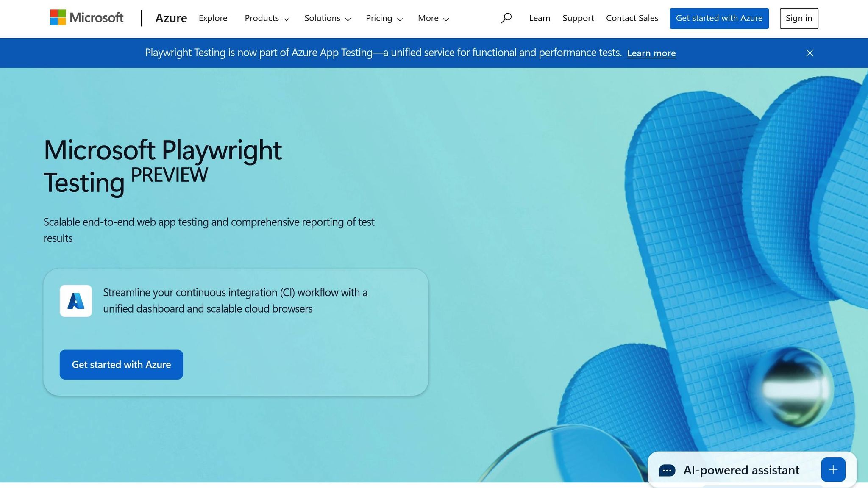Click the Support link

578,18
